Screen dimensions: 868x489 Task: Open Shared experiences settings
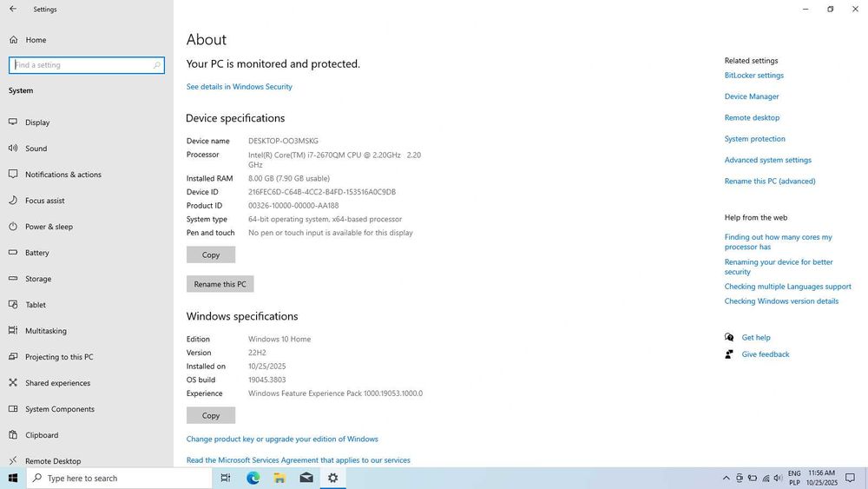tap(57, 383)
